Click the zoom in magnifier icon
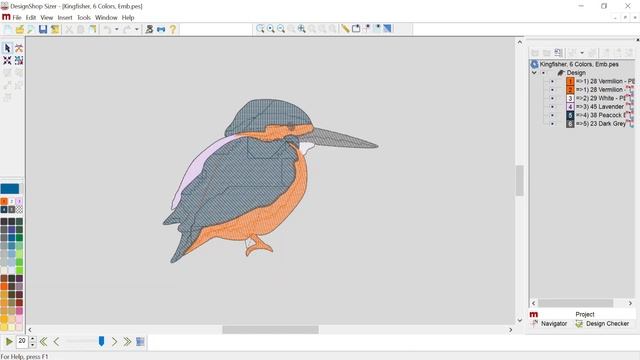The image size is (640, 360). pyautogui.click(x=271, y=29)
